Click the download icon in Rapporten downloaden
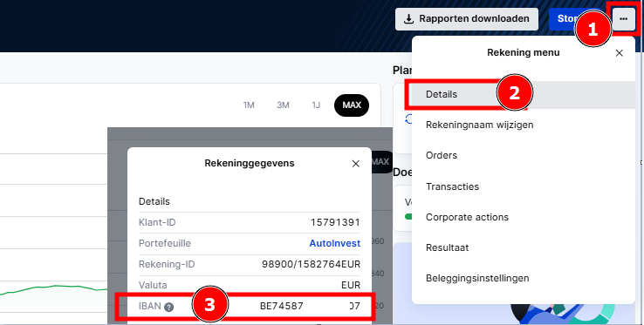Viewport: 644px width, 325px height. pos(408,19)
